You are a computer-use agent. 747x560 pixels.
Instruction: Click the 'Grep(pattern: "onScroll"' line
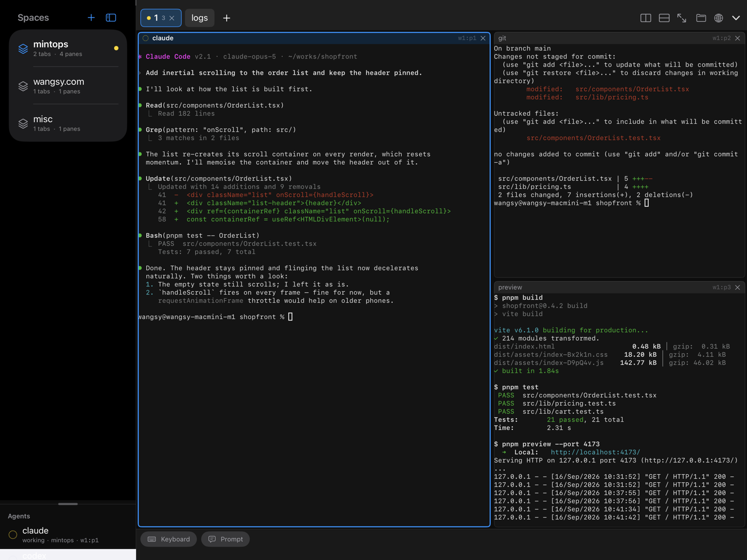(221, 130)
